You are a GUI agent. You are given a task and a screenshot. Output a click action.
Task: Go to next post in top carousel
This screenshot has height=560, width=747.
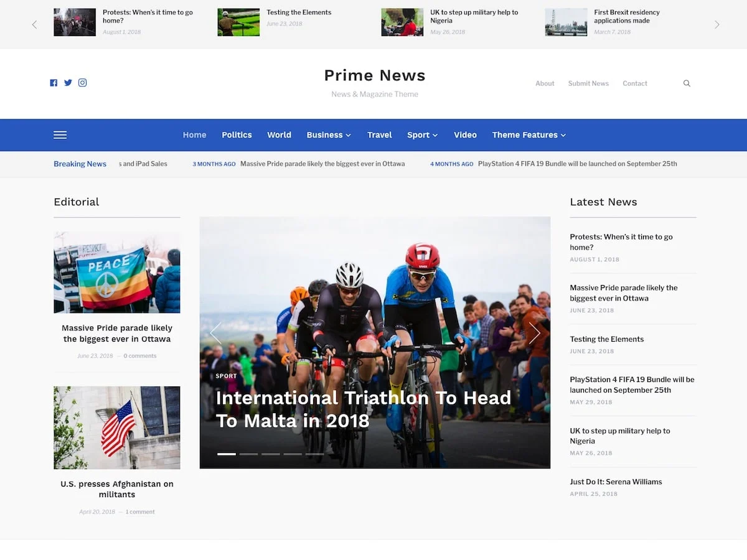[717, 24]
